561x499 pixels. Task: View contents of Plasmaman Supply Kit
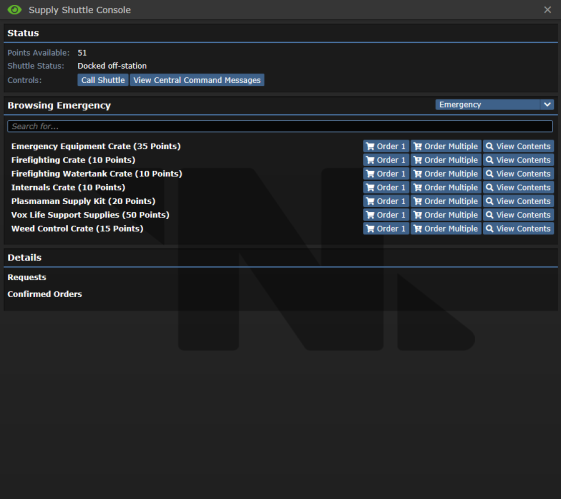pyautogui.click(x=518, y=201)
